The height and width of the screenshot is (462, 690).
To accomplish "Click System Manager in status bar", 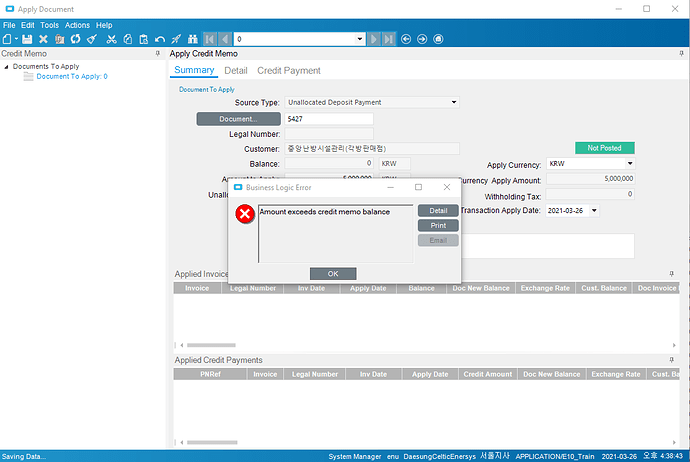I will [355, 456].
